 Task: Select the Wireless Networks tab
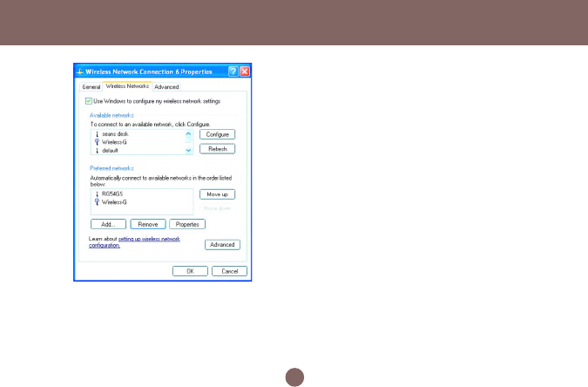point(127,86)
